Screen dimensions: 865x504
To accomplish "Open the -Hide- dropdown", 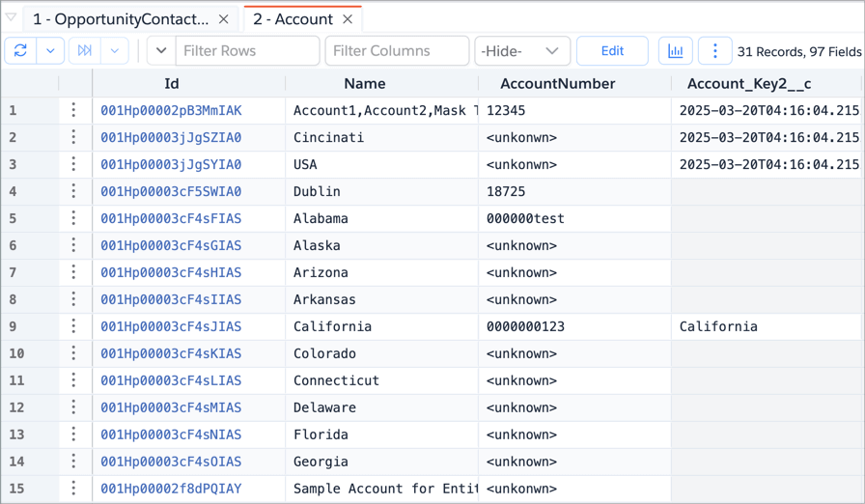I will 522,51.
